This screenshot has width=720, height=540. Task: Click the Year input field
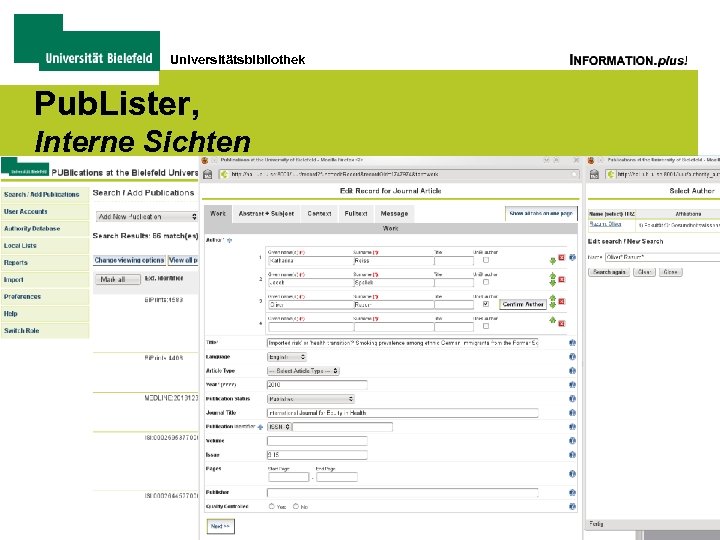point(317,385)
